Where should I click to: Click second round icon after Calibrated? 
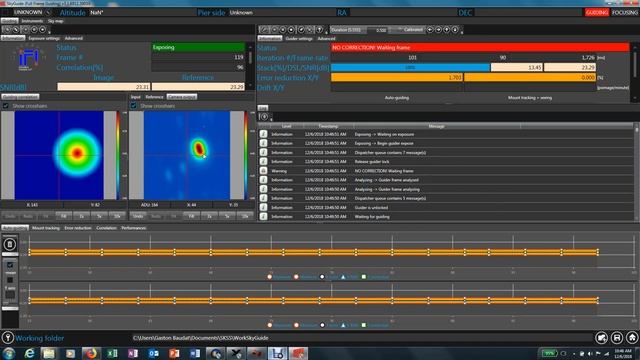(439, 30)
